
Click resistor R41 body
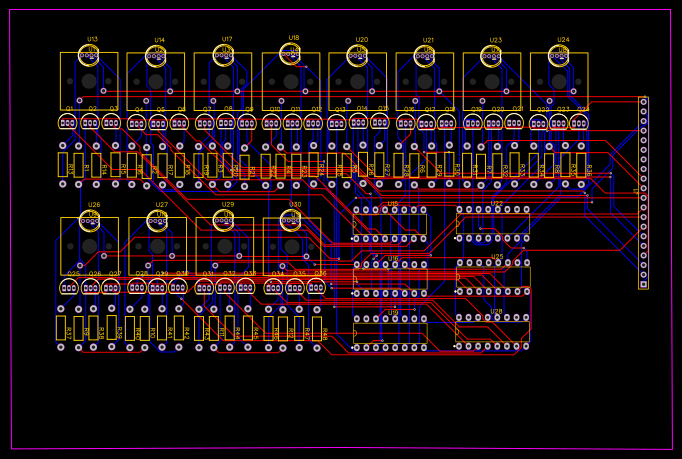coord(162,328)
